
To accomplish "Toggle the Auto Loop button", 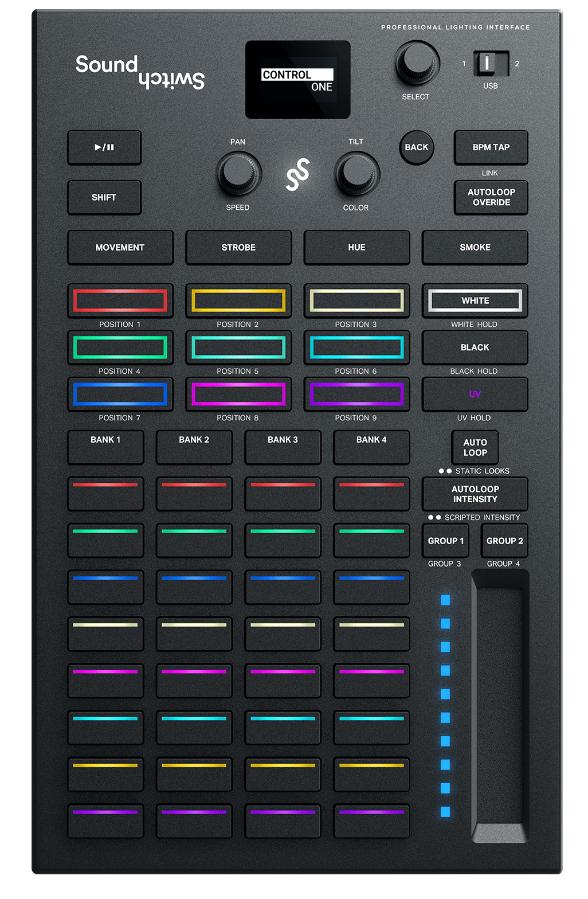I will [x=475, y=447].
